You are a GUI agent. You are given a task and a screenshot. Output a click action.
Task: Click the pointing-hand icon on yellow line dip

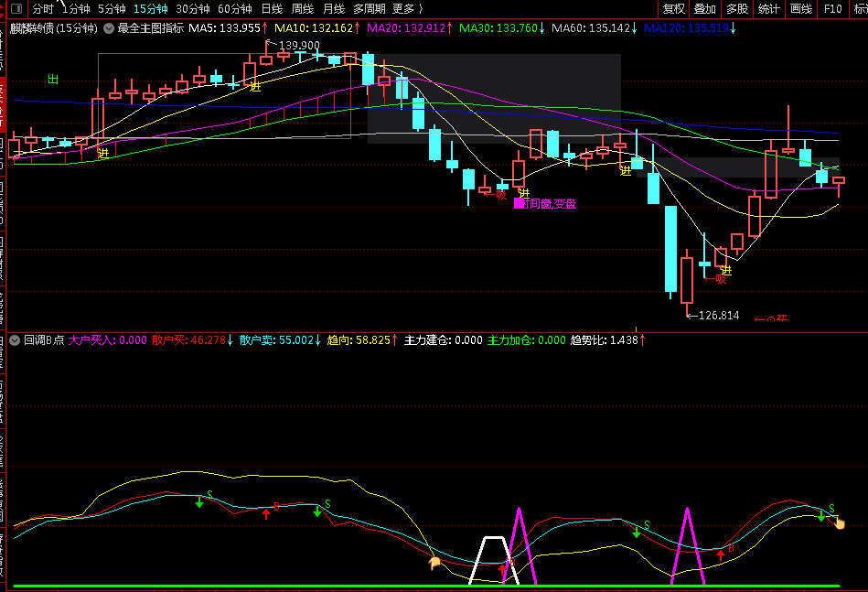click(434, 563)
